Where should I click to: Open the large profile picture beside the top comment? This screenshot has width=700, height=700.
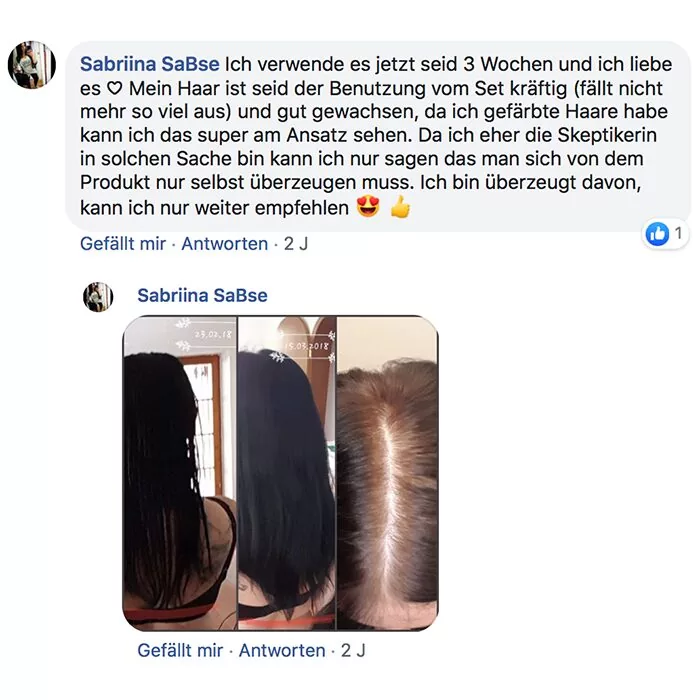(x=32, y=65)
